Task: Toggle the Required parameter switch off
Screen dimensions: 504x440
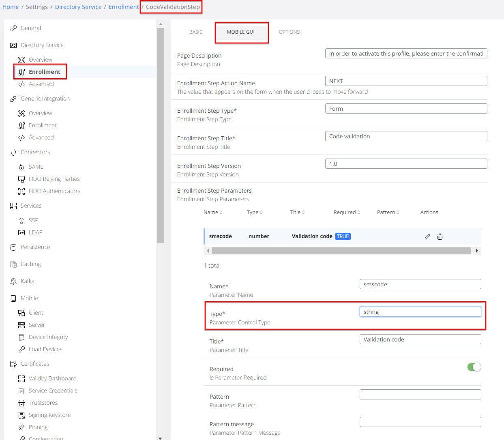Action: (x=474, y=367)
